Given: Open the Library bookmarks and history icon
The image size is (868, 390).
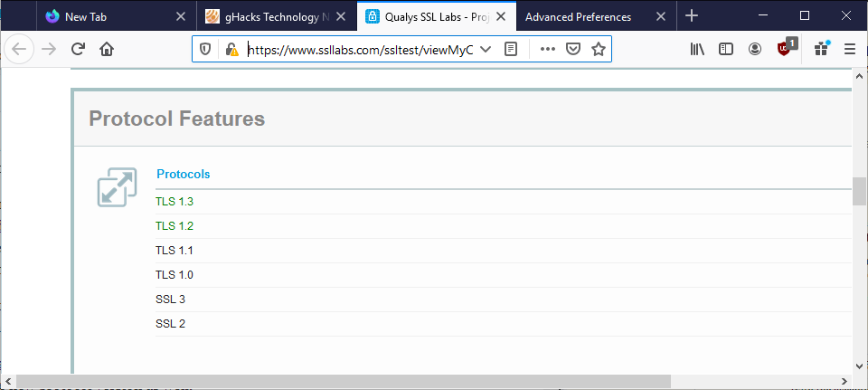Looking at the screenshot, I should point(697,49).
